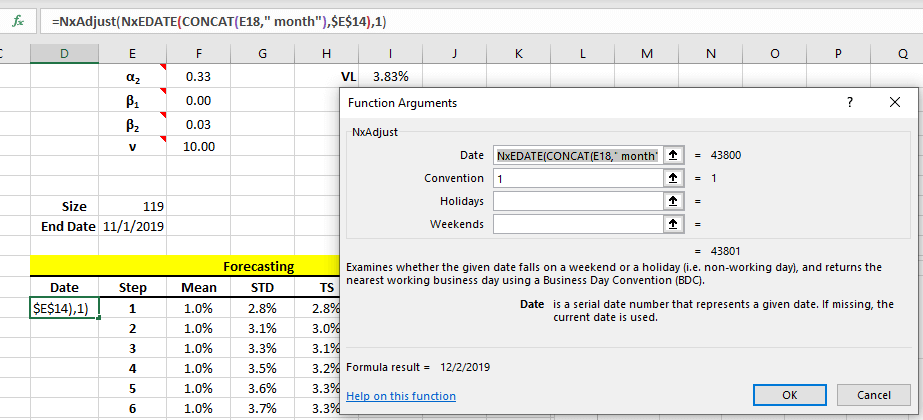Screen dimensions: 923x420
Task: Select the Size value cell 119
Action: (x=133, y=206)
